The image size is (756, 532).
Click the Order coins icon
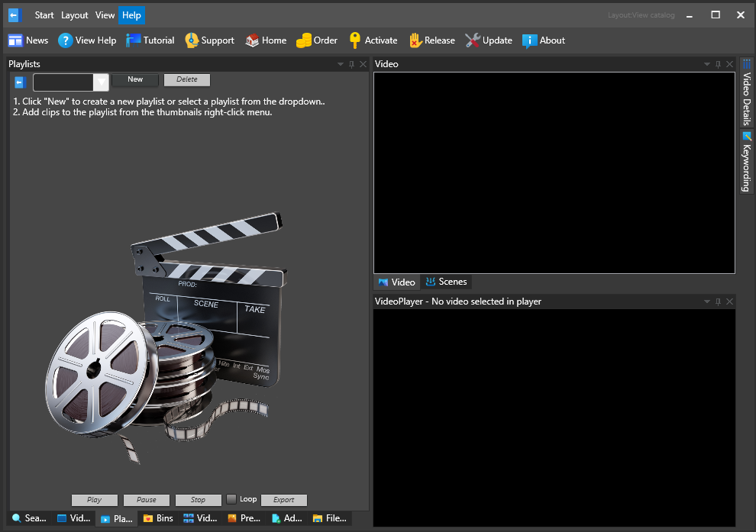pos(303,40)
